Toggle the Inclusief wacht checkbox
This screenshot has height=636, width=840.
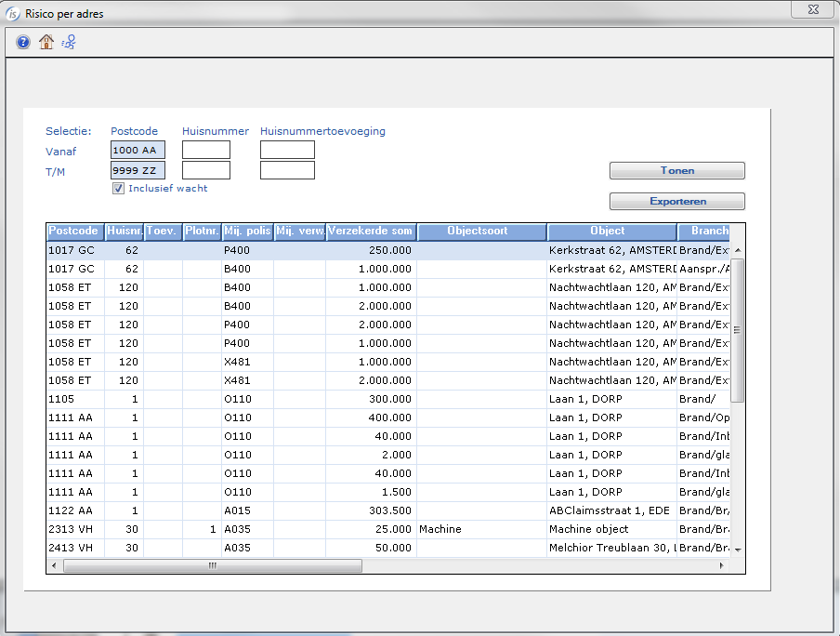tap(118, 188)
